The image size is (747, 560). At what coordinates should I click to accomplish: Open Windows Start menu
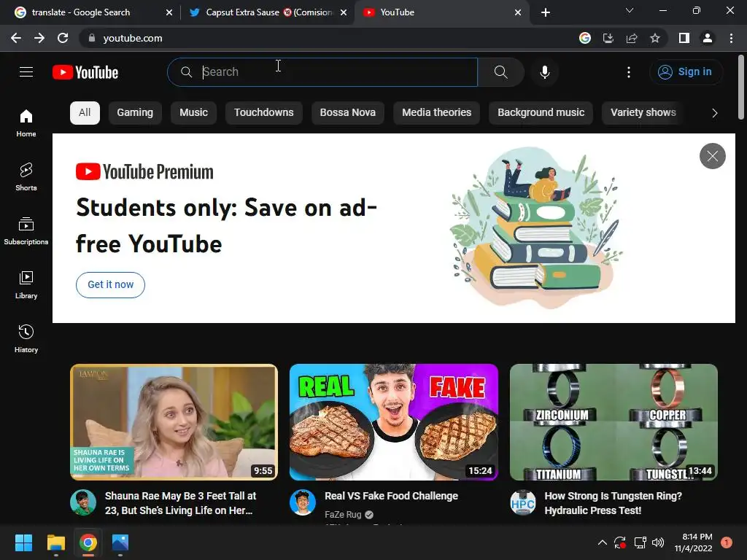(x=23, y=542)
